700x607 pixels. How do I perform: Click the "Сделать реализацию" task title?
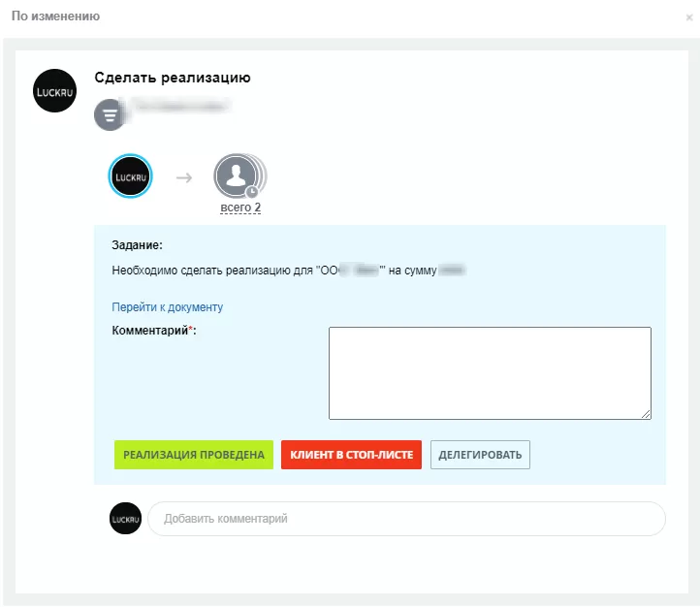[172, 78]
